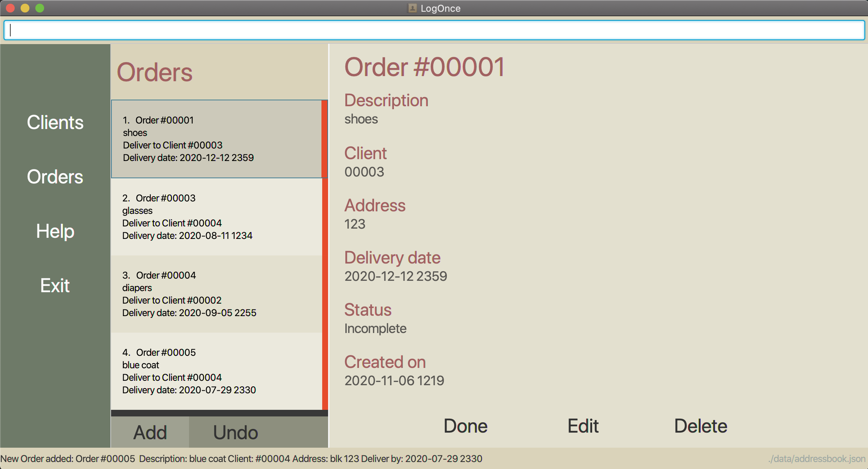This screenshot has width=868, height=469.
Task: Click the 'New Order added' status message
Action: [241, 459]
